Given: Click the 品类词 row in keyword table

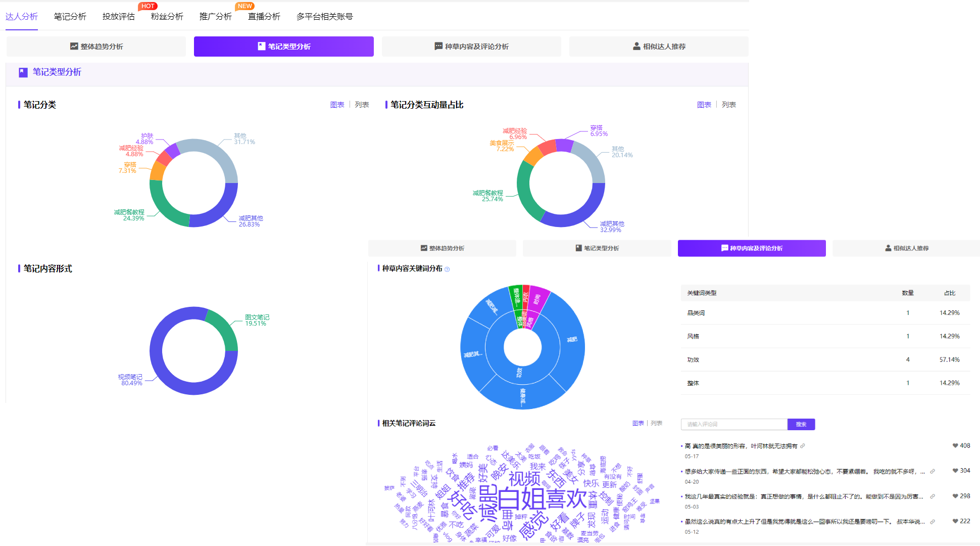Looking at the screenshot, I should point(825,313).
